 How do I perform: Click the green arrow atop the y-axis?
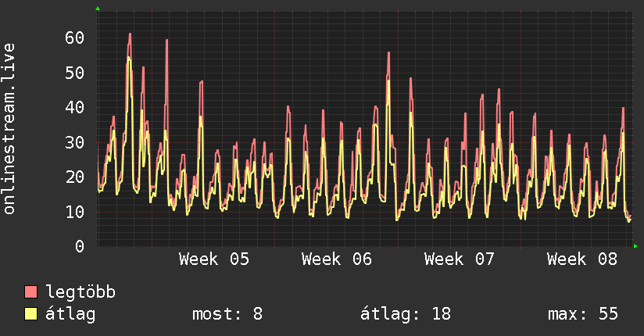click(98, 9)
